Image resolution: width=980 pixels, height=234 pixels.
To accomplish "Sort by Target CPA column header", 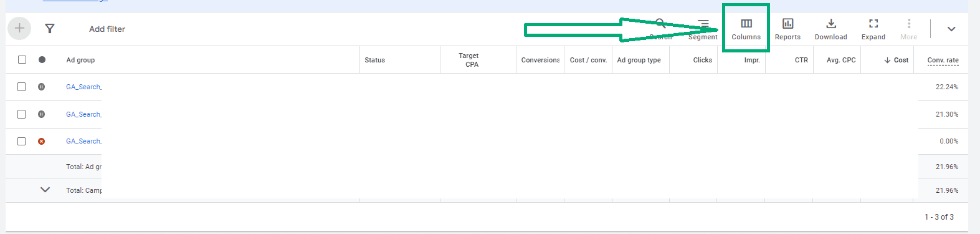I will tap(469, 60).
